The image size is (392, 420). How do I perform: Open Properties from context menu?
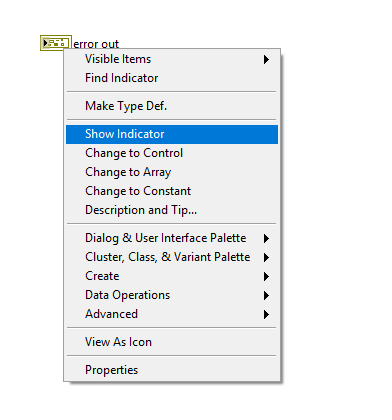172,370
